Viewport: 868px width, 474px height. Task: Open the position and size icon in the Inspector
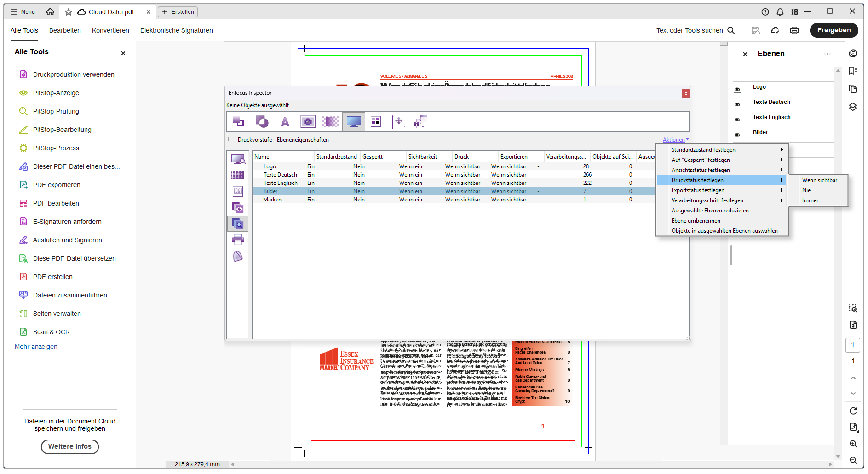398,121
